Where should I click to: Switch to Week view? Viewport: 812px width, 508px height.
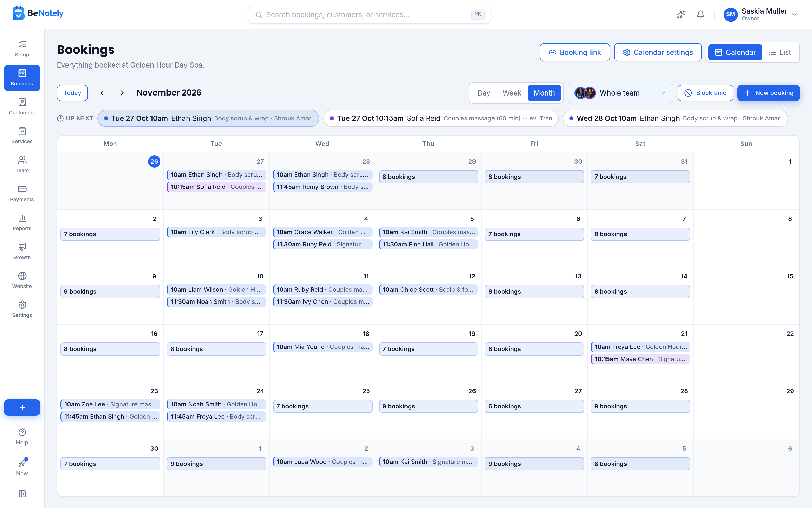click(x=512, y=93)
